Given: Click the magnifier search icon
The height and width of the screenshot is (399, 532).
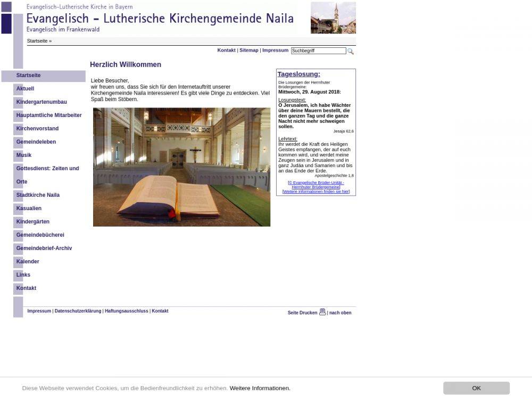Looking at the screenshot, I should pos(351,51).
